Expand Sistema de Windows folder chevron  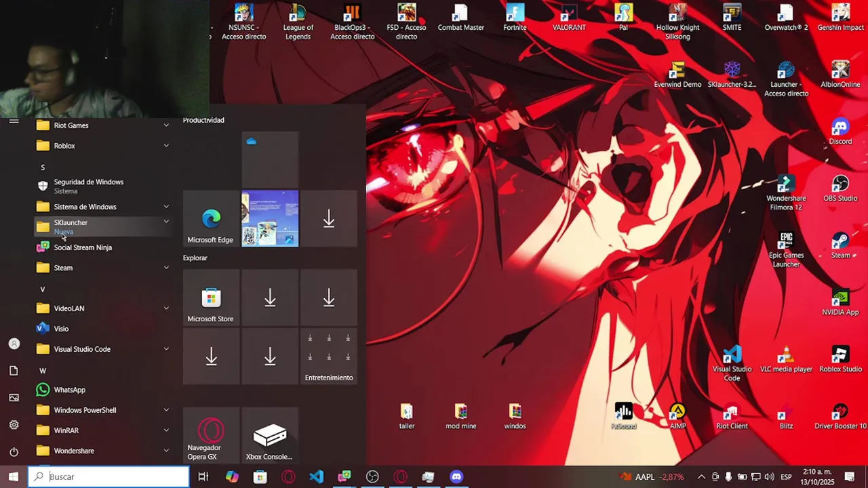tap(166, 207)
